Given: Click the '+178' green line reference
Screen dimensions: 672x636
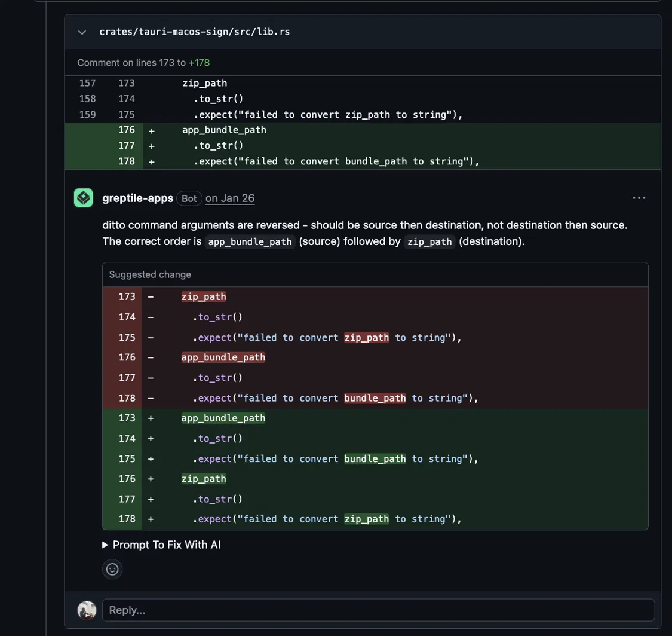Looking at the screenshot, I should pos(200,63).
